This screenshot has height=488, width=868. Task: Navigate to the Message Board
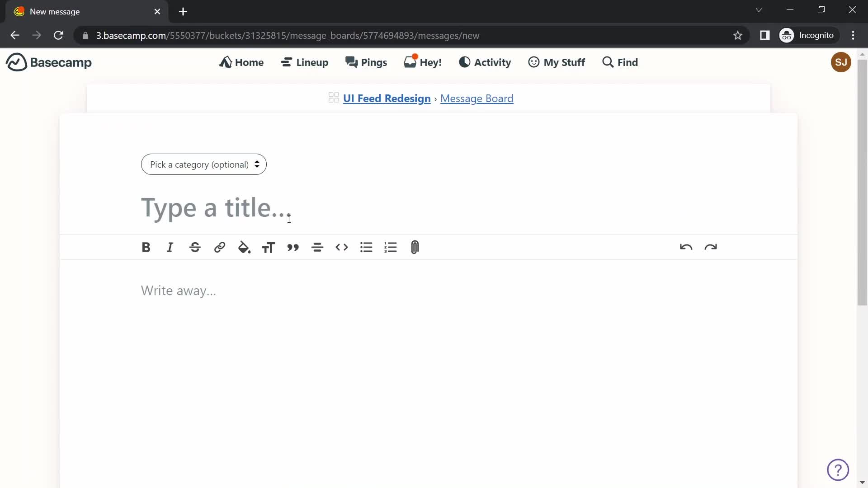pos(477,99)
